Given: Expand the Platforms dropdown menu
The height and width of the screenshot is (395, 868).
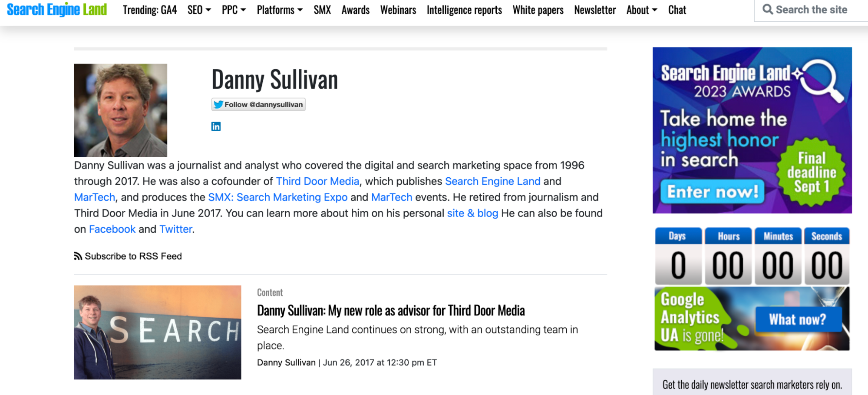Looking at the screenshot, I should 280,10.
